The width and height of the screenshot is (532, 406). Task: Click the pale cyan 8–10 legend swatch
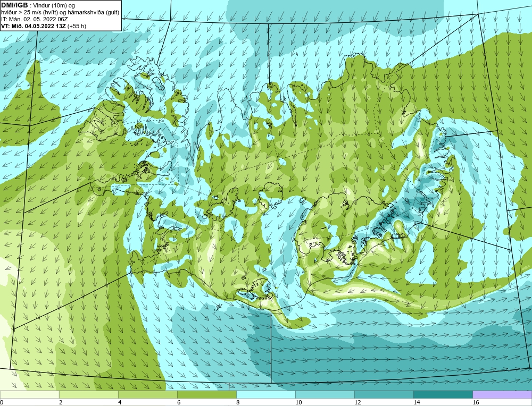click(x=265, y=394)
